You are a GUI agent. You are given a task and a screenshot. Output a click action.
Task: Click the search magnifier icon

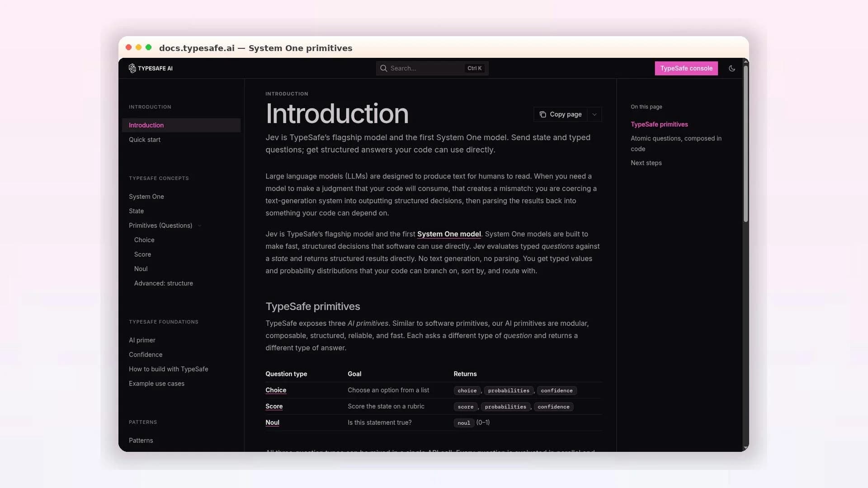click(383, 68)
